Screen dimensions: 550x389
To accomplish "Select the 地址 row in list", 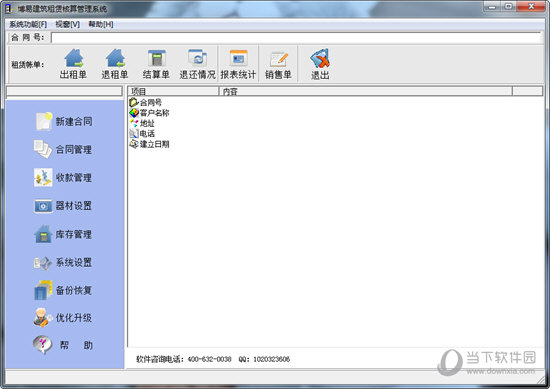I will click(x=142, y=123).
